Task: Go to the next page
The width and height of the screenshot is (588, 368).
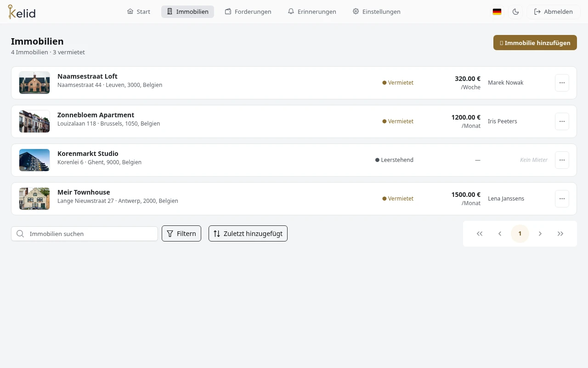Action: pyautogui.click(x=540, y=234)
